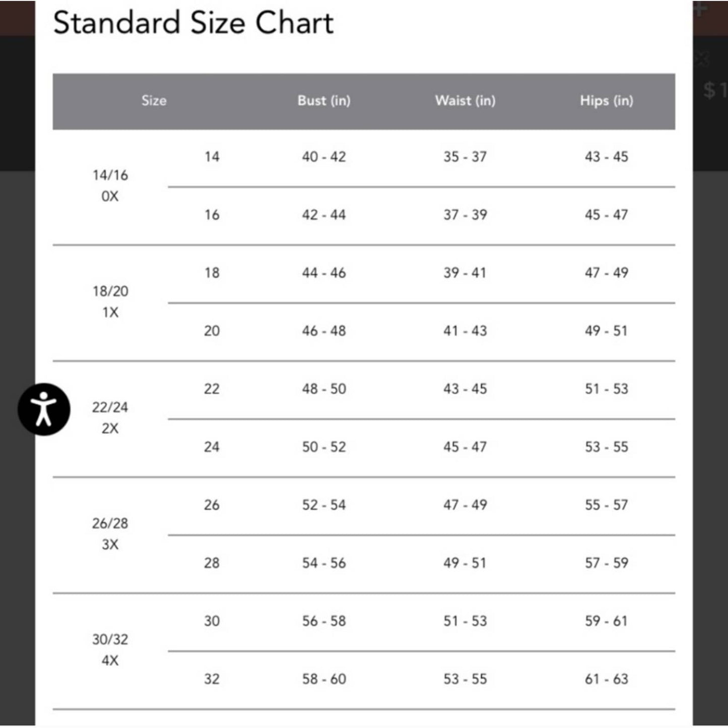Click the 30/32 4X size group label
Screen dimensions: 728x728
pos(110,649)
